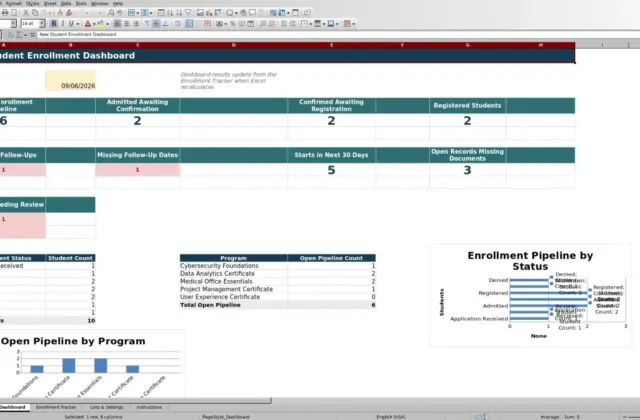Image resolution: width=640 pixels, height=420 pixels.
Task: Click the Insert Special Character icon
Action: point(229,13)
